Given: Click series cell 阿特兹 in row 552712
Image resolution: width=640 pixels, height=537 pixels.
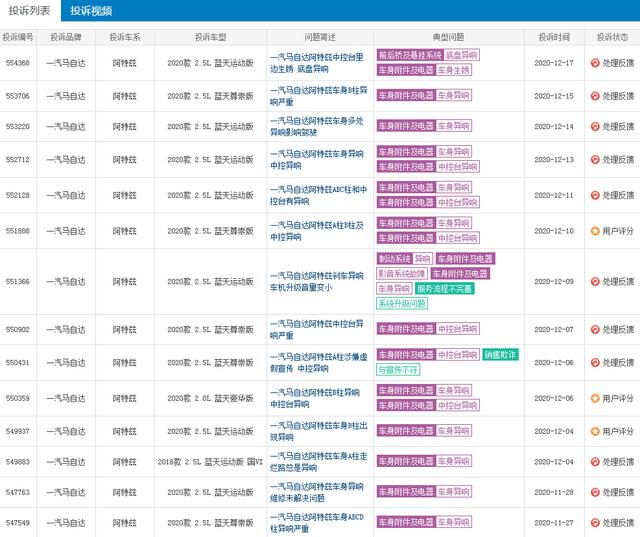Looking at the screenshot, I should (124, 160).
